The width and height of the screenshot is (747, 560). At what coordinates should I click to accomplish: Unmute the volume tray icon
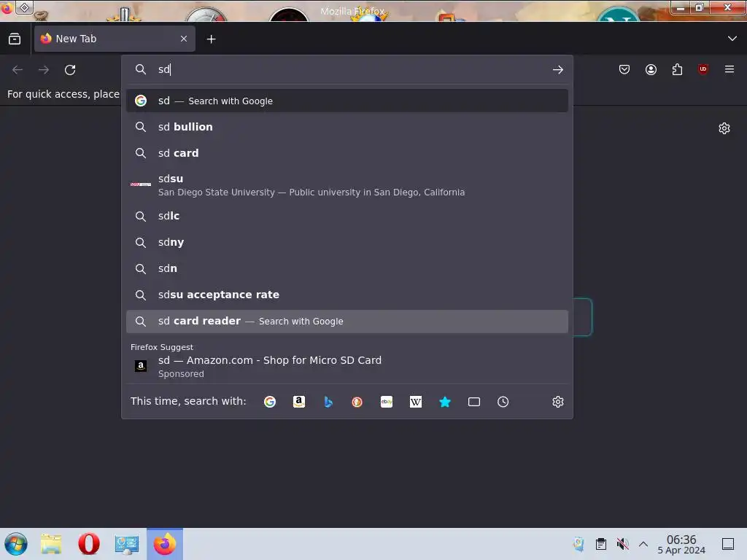coord(622,544)
